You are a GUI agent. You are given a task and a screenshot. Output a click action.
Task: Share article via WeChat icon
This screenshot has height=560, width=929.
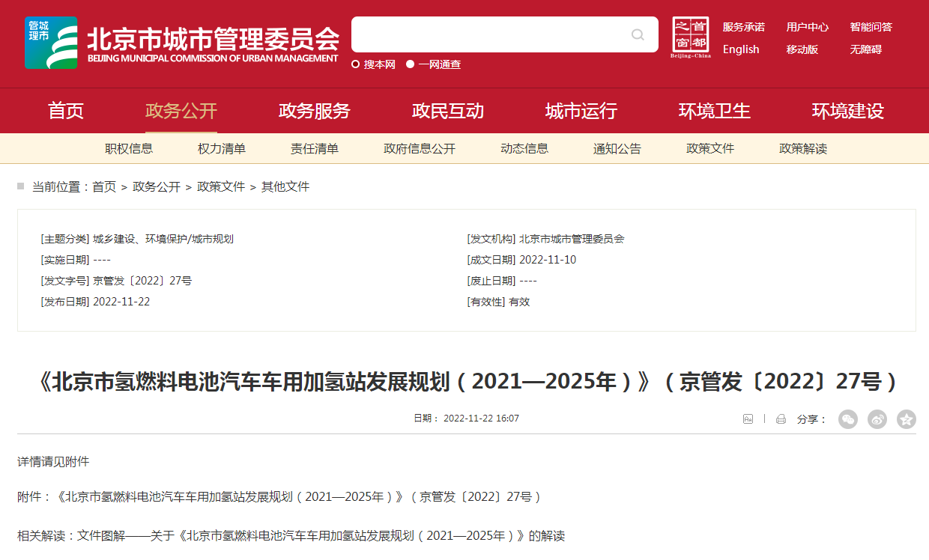[x=847, y=419]
